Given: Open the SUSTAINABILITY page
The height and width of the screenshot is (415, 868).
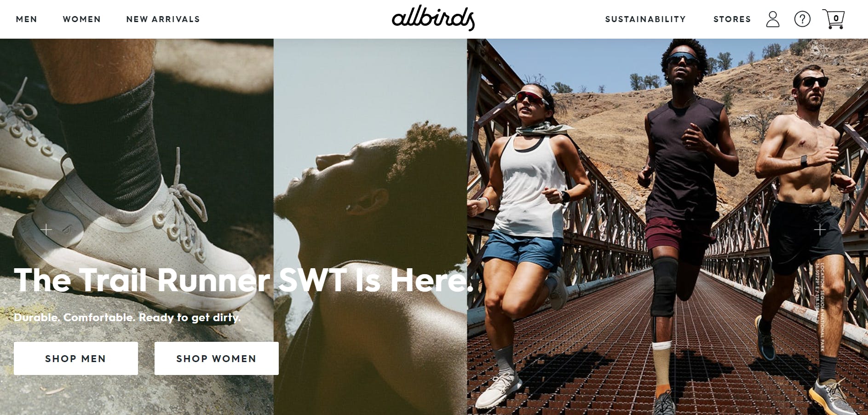Looking at the screenshot, I should pyautogui.click(x=645, y=19).
